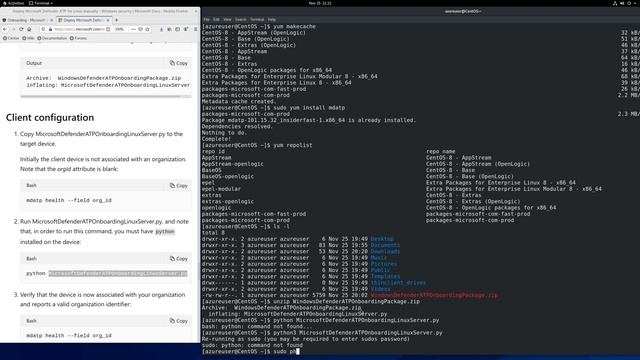Open the Terminal app menu in top bar
Screen dimensions: 640x360
click(41, 3)
